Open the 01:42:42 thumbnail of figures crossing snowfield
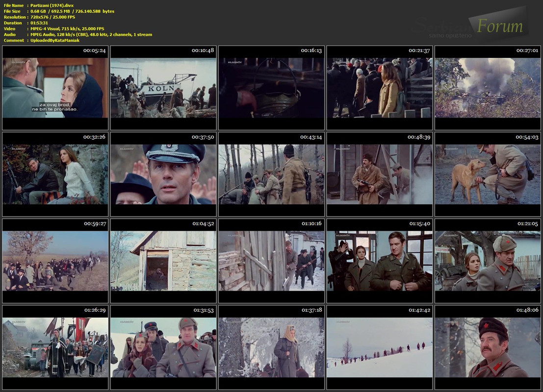The width and height of the screenshot is (543, 392). (x=380, y=347)
